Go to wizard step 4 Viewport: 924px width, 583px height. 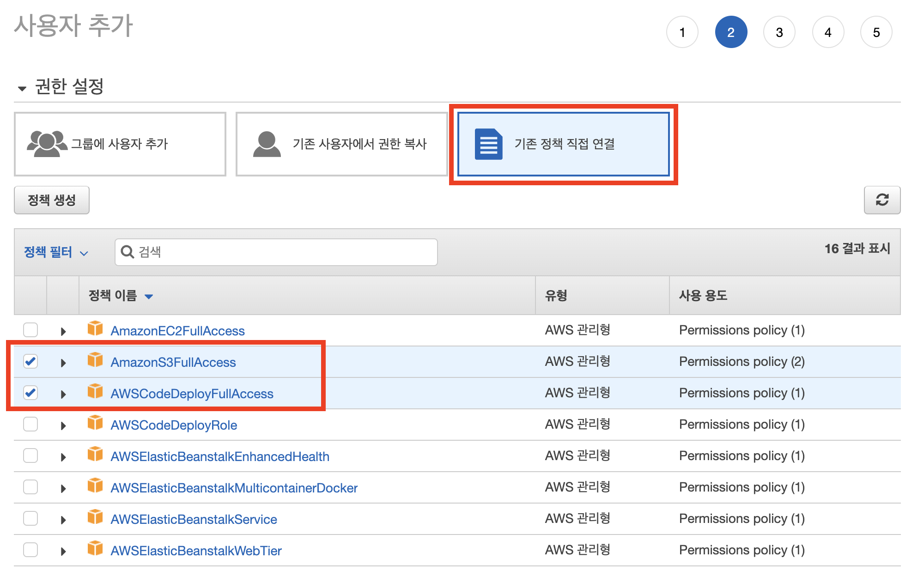pyautogui.click(x=828, y=32)
